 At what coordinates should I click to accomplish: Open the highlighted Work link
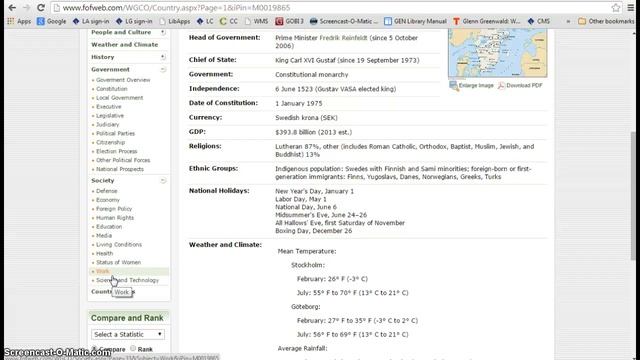click(103, 271)
